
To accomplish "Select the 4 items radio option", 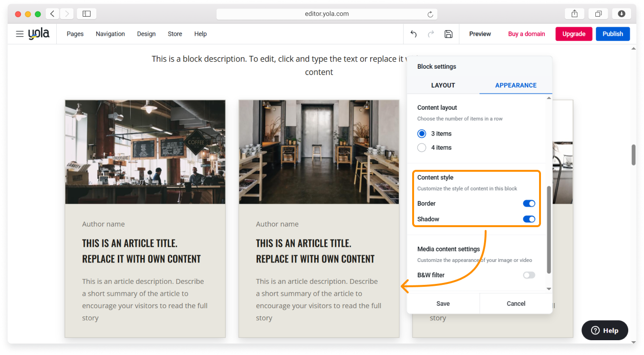I will [422, 148].
